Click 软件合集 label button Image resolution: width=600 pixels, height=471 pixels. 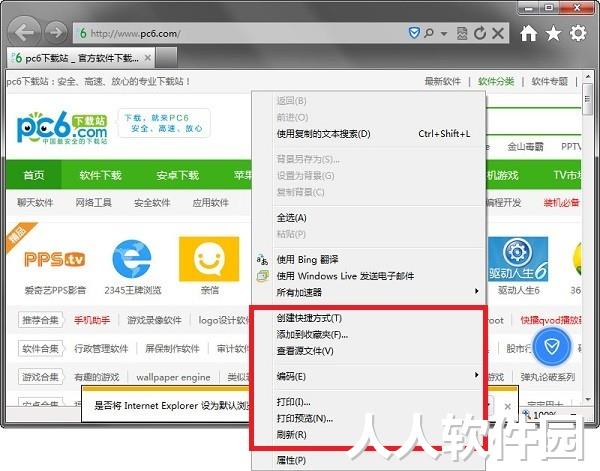(40, 349)
